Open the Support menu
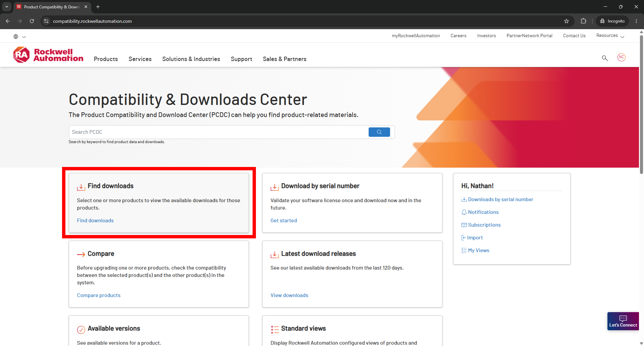 pos(241,59)
